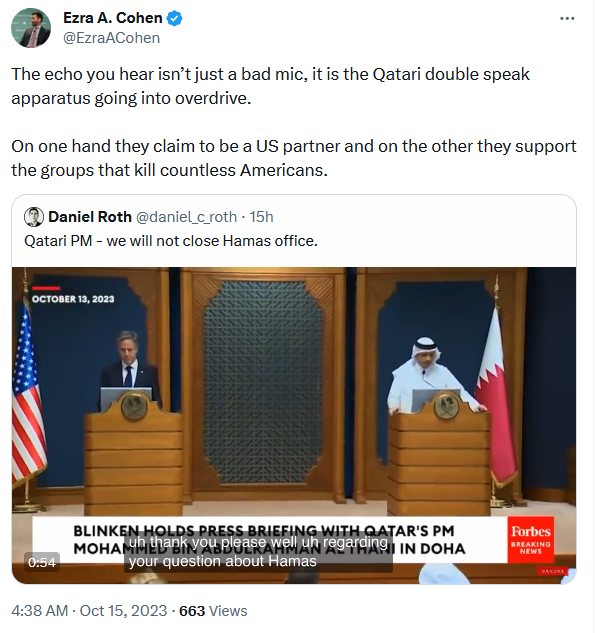The image size is (597, 633).
Task: Play the embedded Blinken press briefing video
Action: click(294, 425)
